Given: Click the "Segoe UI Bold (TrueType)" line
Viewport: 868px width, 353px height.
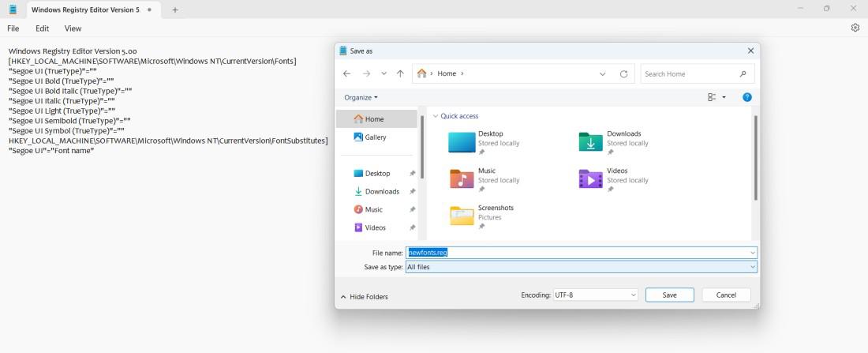Looking at the screenshot, I should pyautogui.click(x=62, y=81).
